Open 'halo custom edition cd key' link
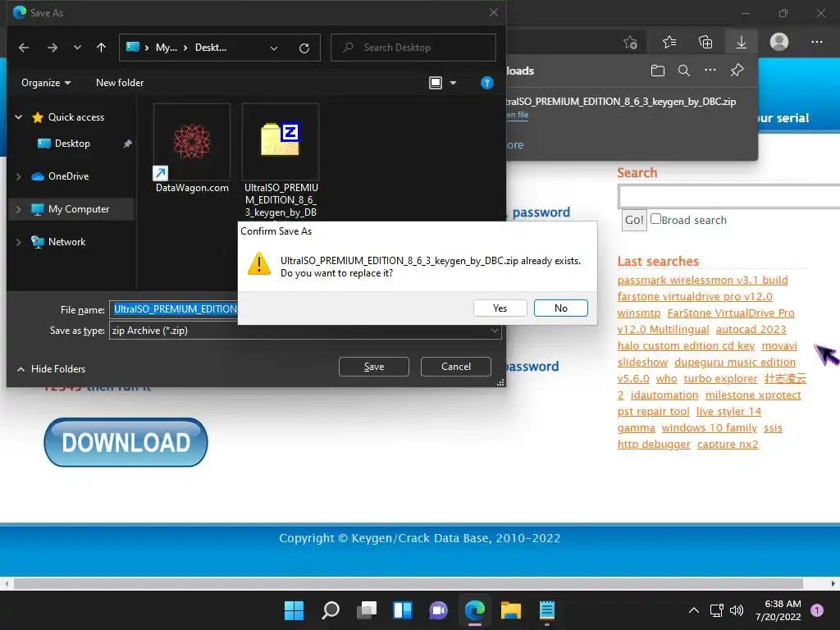840x630 pixels. coord(686,346)
